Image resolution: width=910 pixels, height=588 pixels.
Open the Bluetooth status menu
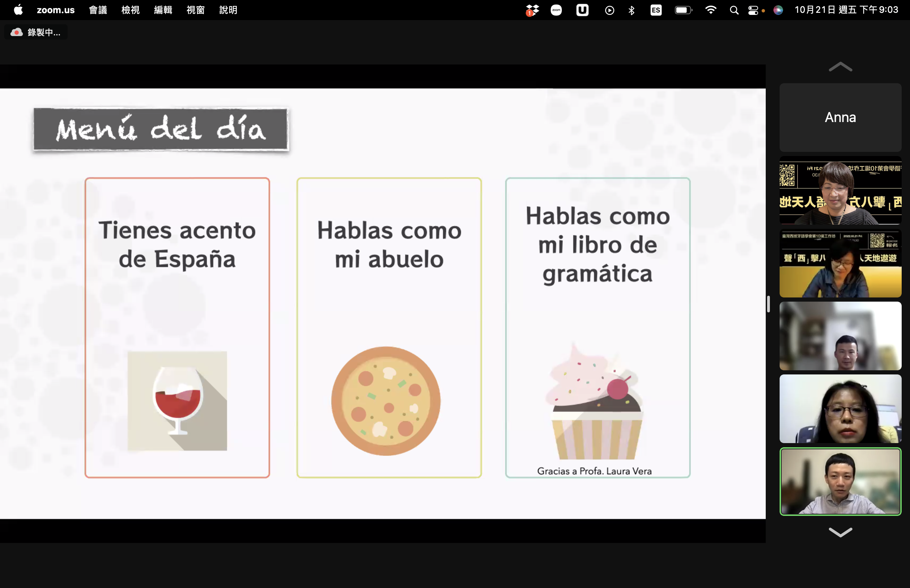(x=632, y=10)
